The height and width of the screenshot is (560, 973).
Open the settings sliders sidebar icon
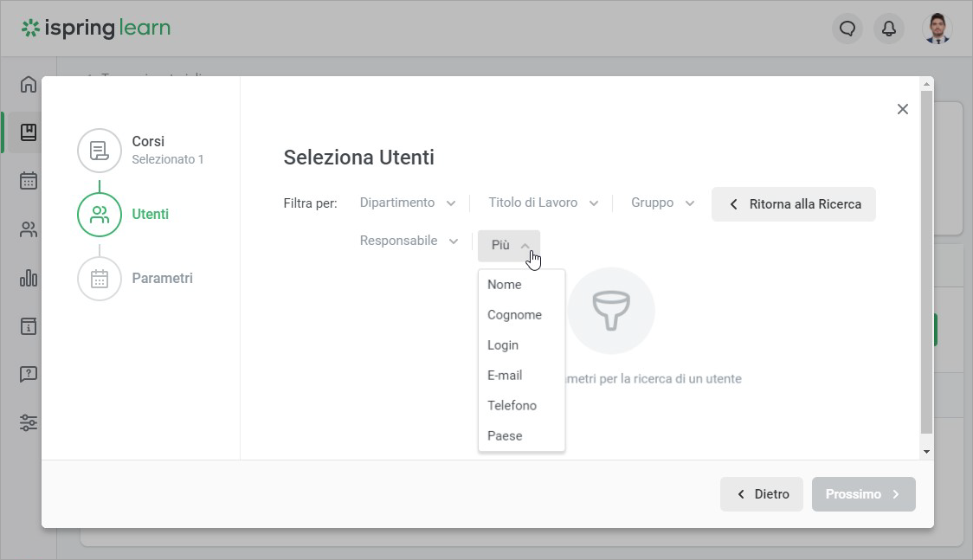[x=29, y=422]
